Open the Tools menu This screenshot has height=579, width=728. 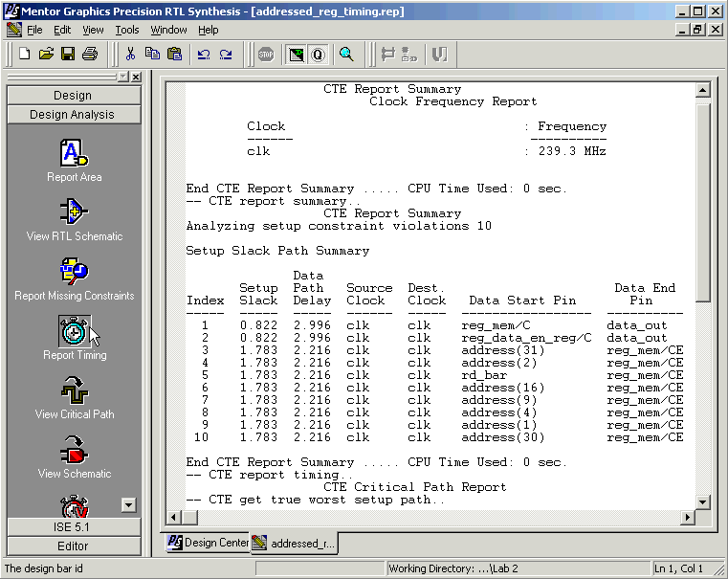126,31
